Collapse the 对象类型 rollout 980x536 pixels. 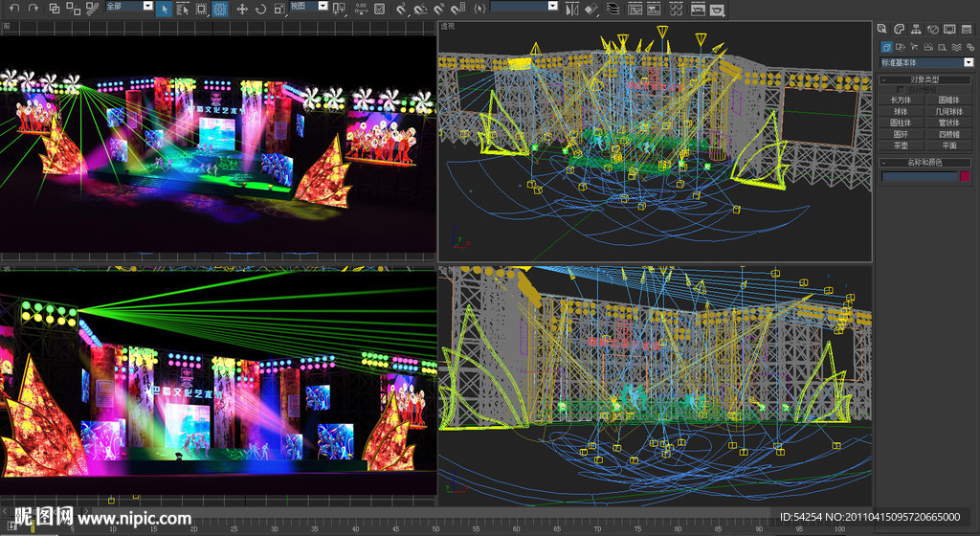click(x=924, y=79)
